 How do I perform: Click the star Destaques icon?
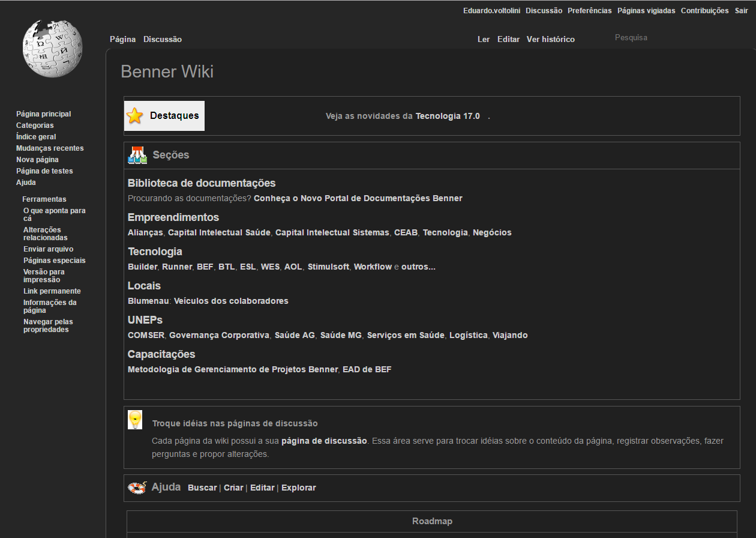[x=136, y=116]
